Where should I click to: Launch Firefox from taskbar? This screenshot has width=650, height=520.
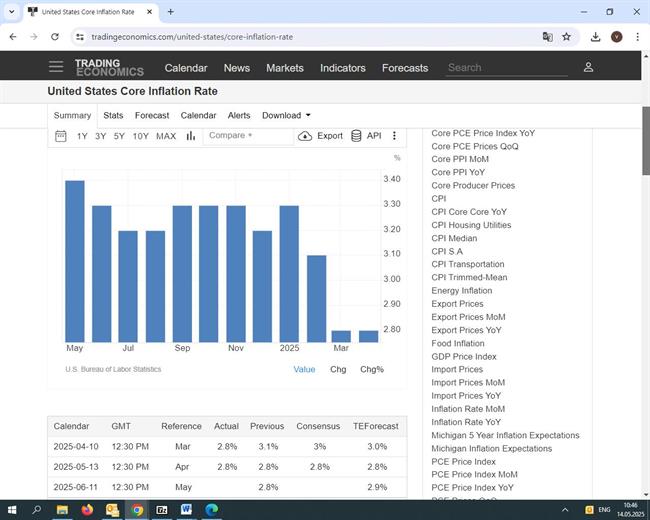(x=87, y=510)
